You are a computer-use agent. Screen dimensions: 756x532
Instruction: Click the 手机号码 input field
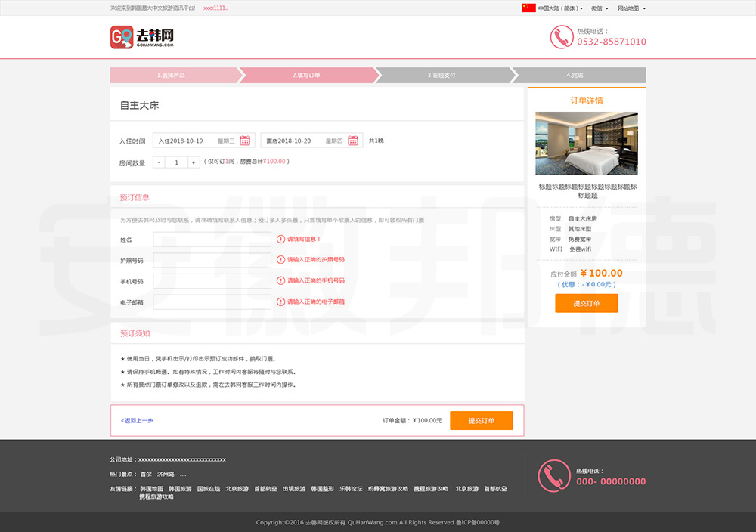pos(212,281)
